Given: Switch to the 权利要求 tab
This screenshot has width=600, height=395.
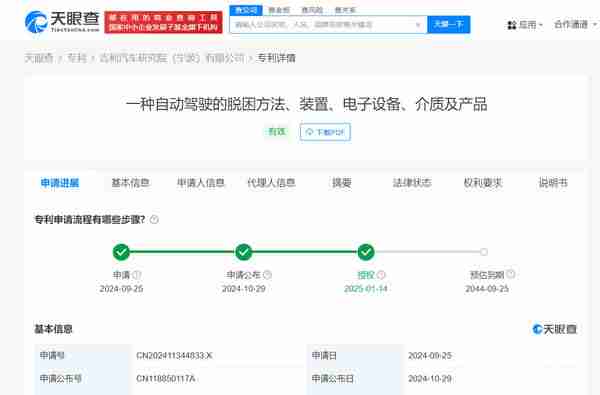Looking at the screenshot, I should tap(483, 183).
